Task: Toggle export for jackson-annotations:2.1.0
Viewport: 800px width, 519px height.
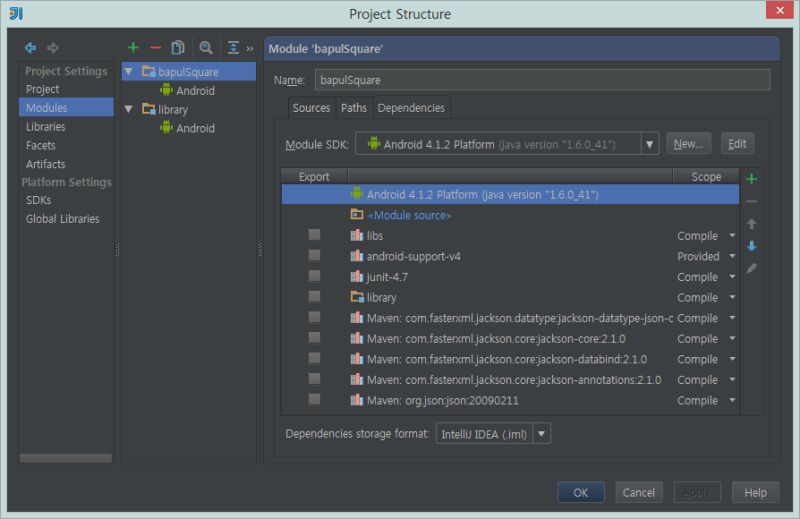Action: point(314,379)
